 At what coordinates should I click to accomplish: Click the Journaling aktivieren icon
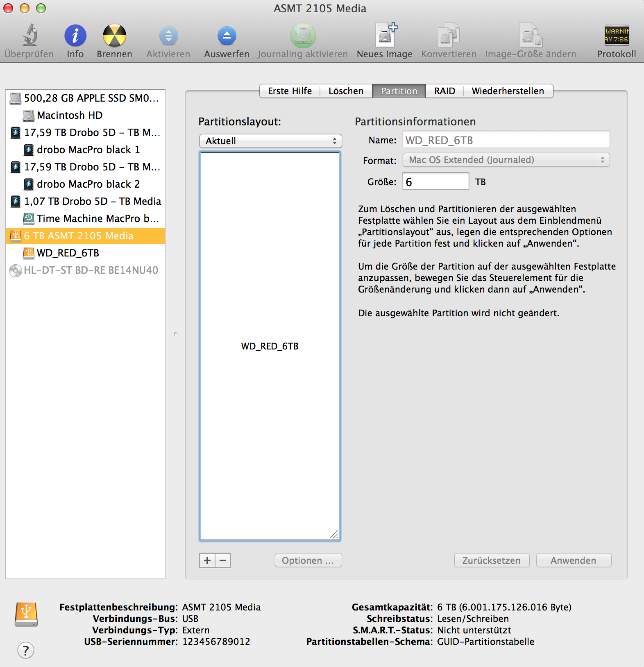click(x=303, y=35)
